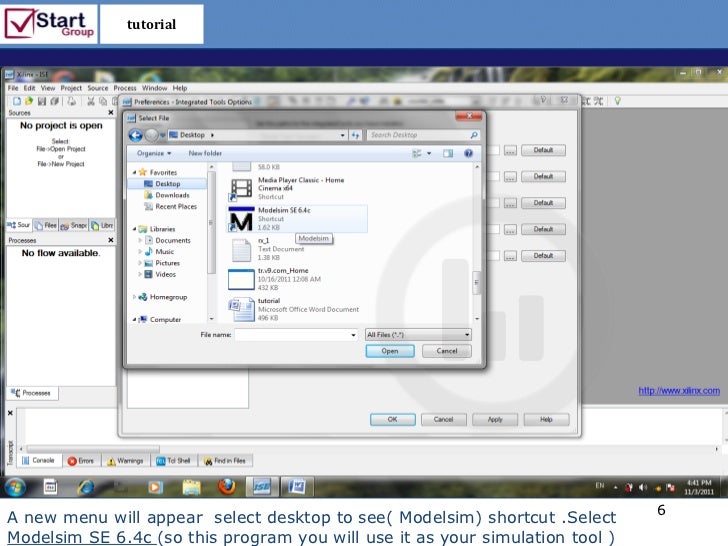This screenshot has height=546, width=728.
Task: Click Apply in the Preferences dialog
Action: click(x=495, y=419)
